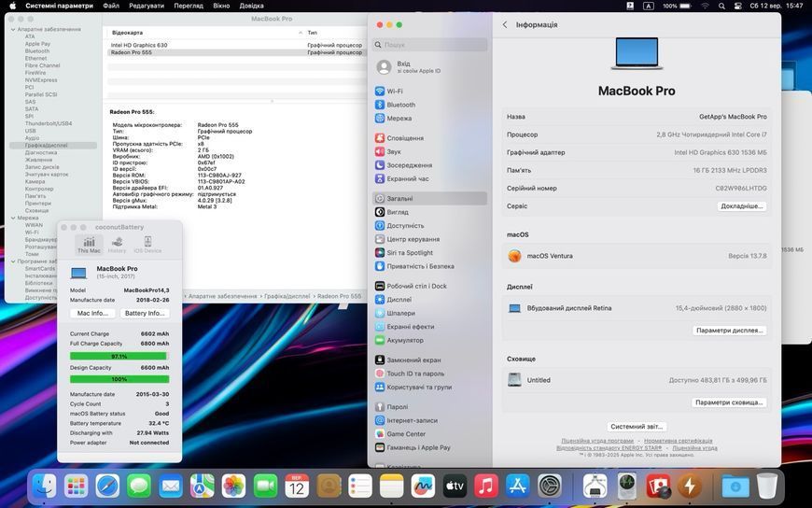Select Radeon Pro 555 row
Viewport: 812px width, 508px height.
[x=235, y=52]
